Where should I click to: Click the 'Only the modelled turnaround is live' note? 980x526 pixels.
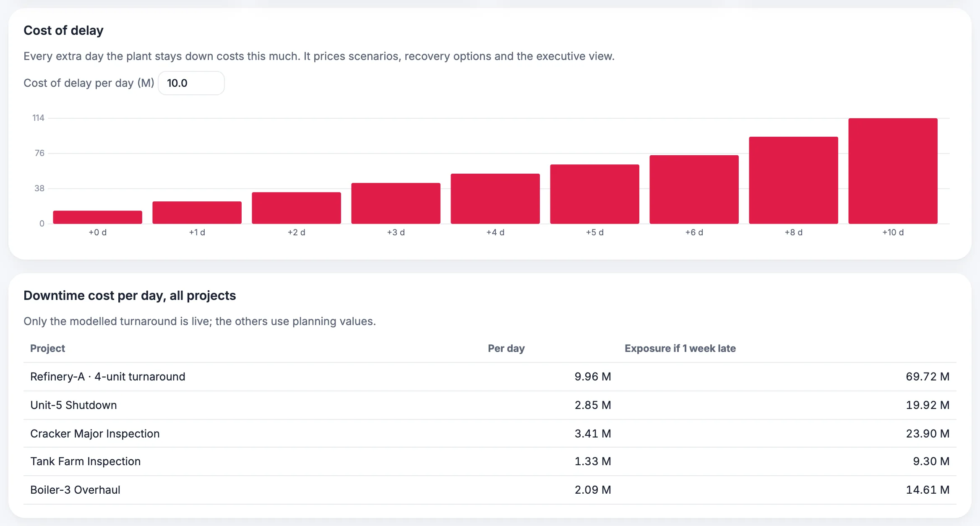point(200,322)
